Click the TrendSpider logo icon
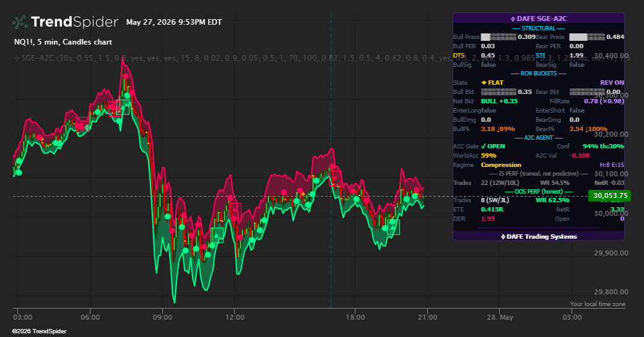 20,22
